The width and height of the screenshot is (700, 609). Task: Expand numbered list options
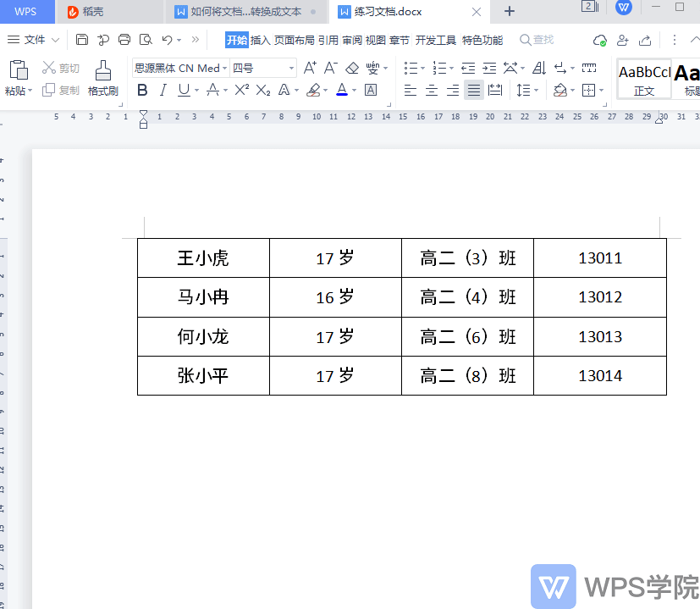point(451,69)
